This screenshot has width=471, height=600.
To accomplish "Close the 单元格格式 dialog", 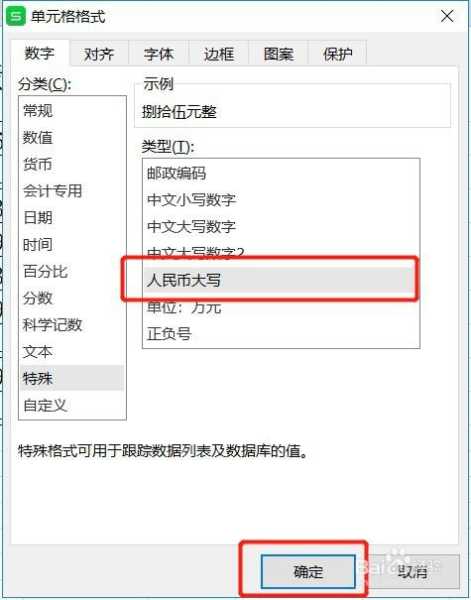I will click(447, 16).
